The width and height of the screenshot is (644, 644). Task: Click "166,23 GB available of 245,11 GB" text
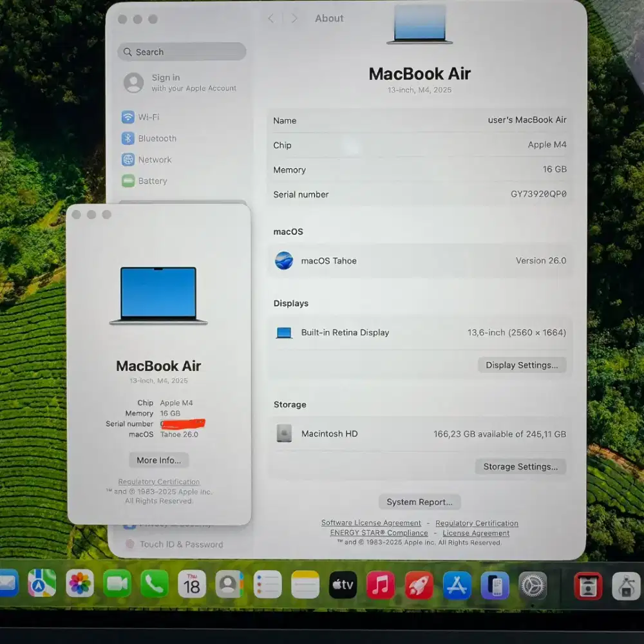[x=500, y=434]
